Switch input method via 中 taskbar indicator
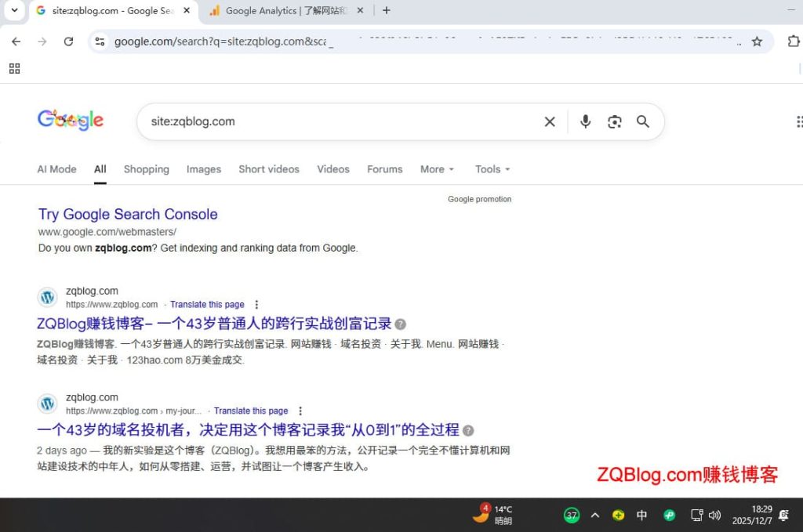This screenshot has height=532, width=803. coord(641,515)
